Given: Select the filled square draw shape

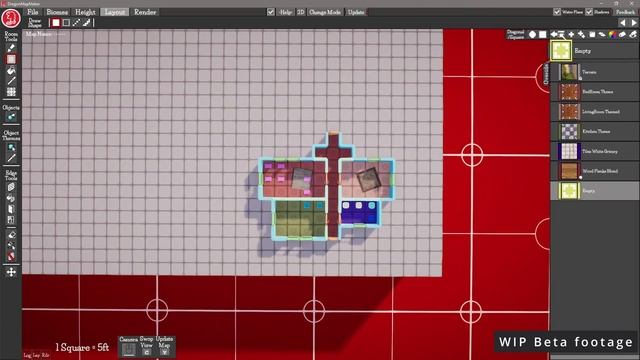Looking at the screenshot, I should pos(56,23).
